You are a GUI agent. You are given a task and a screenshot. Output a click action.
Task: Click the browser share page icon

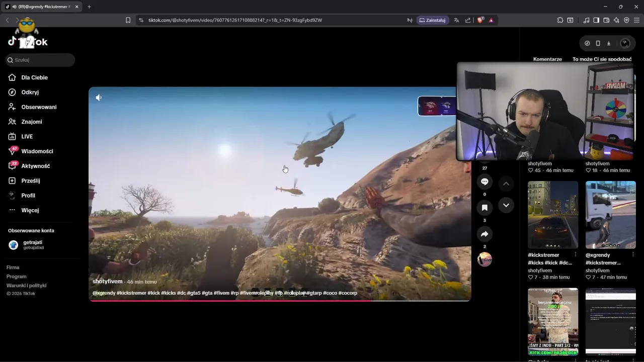click(x=468, y=20)
